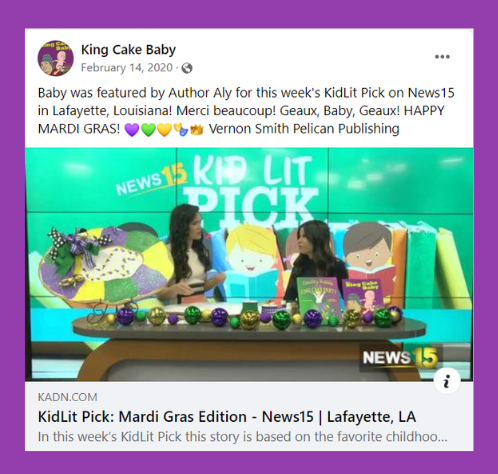Open the King Cake Baby page name
498x474 pixels.
128,50
